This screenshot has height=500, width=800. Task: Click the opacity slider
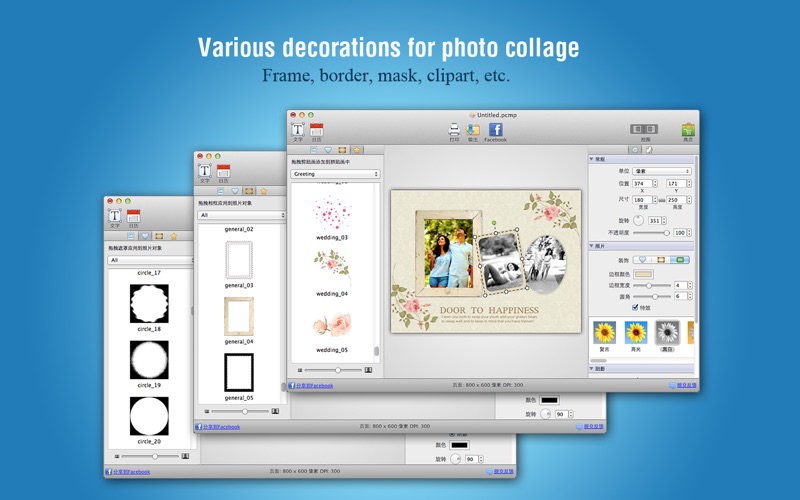[652, 232]
